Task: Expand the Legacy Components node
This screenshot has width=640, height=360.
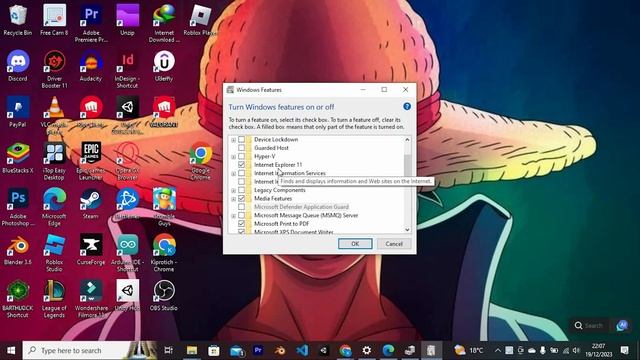Action: point(233,190)
